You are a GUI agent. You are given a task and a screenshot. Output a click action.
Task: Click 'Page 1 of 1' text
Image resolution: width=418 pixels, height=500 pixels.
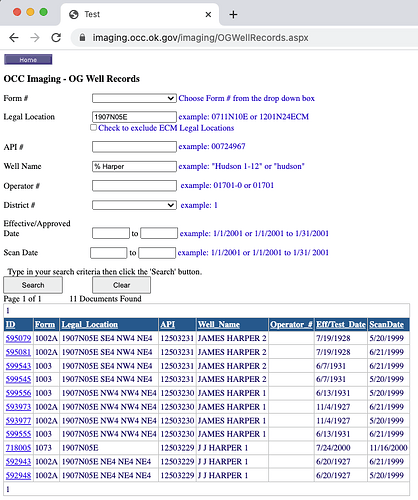tap(22, 299)
